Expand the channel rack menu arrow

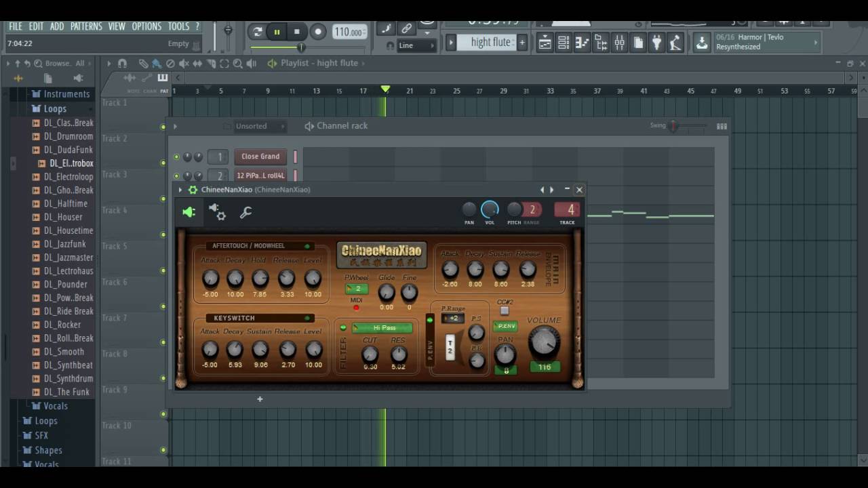coord(175,126)
